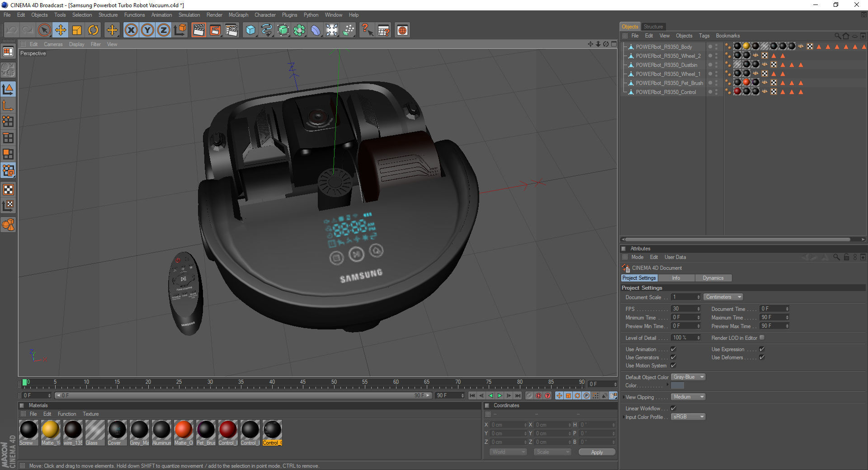This screenshot has width=868, height=470.
Task: Open the Scale dropdown in Coordinates
Action: (x=552, y=452)
